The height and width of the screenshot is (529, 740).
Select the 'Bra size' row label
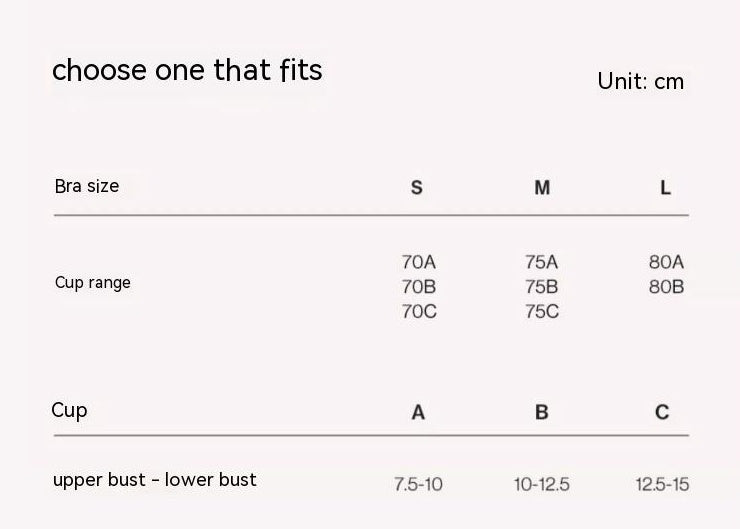click(87, 186)
